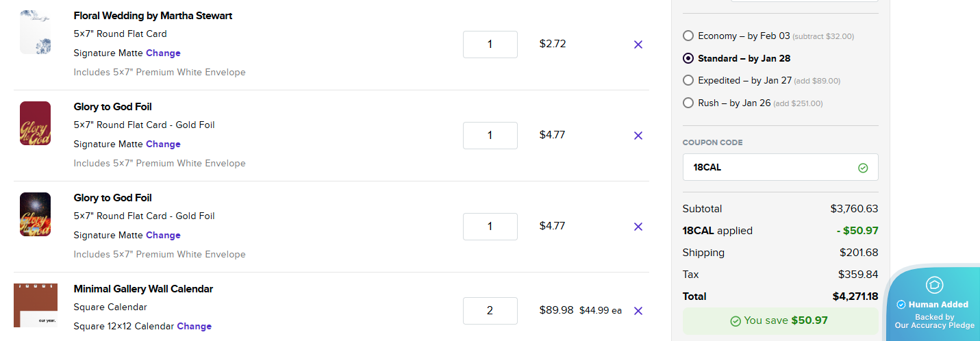Open Minimal Gallery Wall Calendar product title
Image resolution: width=980 pixels, height=341 pixels.
pyautogui.click(x=143, y=289)
